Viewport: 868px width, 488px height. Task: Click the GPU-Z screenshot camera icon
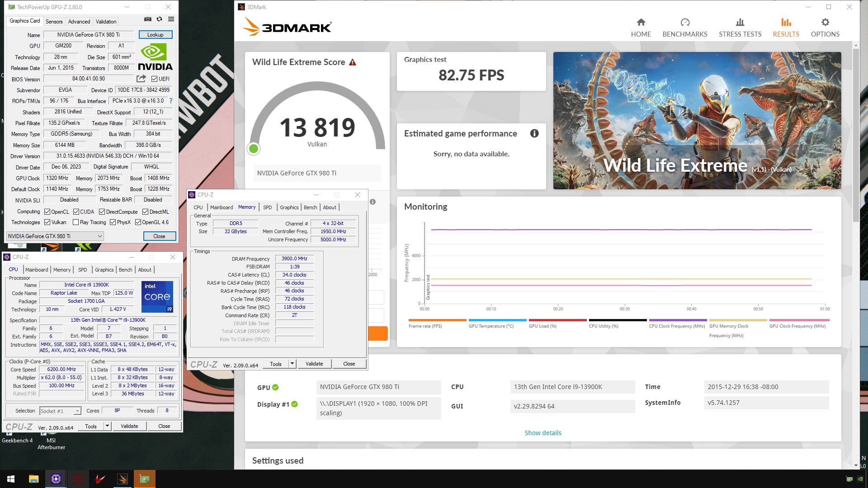(148, 19)
